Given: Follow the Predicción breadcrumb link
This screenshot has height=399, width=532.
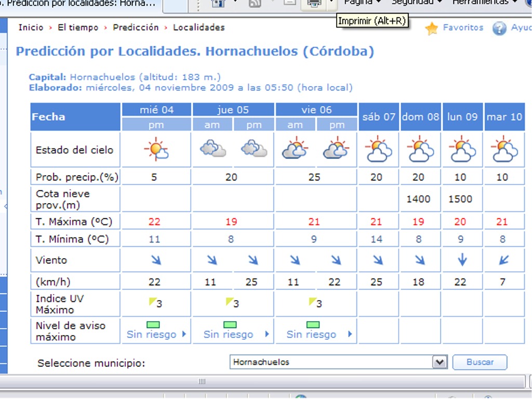Looking at the screenshot, I should 136,28.
